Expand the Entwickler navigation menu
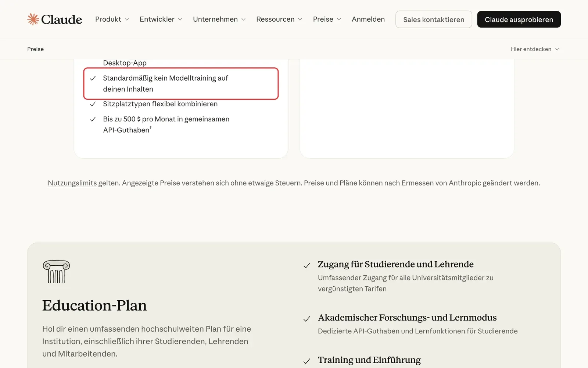 [x=161, y=19]
